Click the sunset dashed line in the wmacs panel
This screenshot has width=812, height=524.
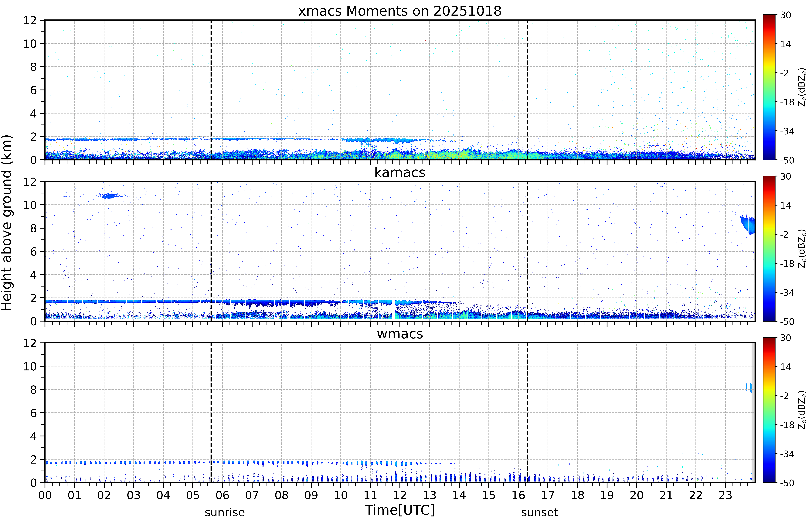point(528,413)
